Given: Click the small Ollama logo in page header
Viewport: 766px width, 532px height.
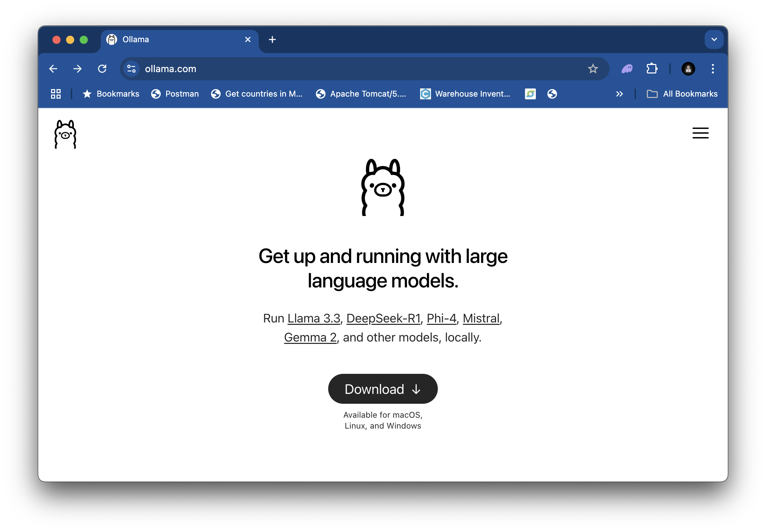Looking at the screenshot, I should [x=65, y=134].
